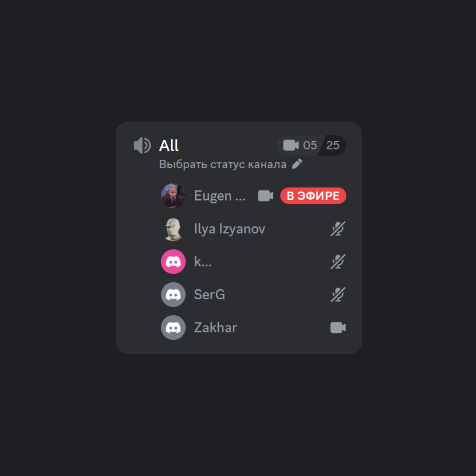476x476 pixels.
Task: Click muted microphone icon for Ilya Izyanov
Action: pyautogui.click(x=338, y=229)
